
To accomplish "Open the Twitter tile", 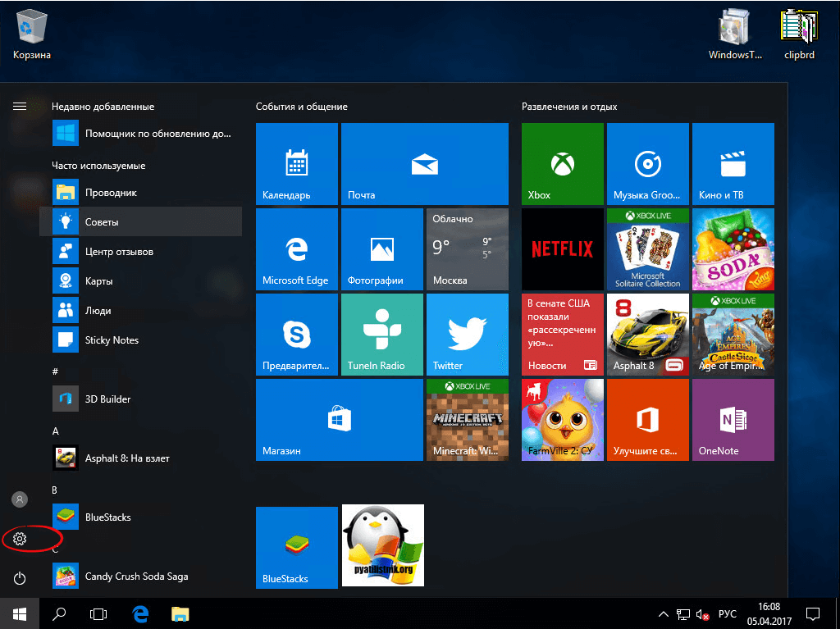I will click(467, 335).
